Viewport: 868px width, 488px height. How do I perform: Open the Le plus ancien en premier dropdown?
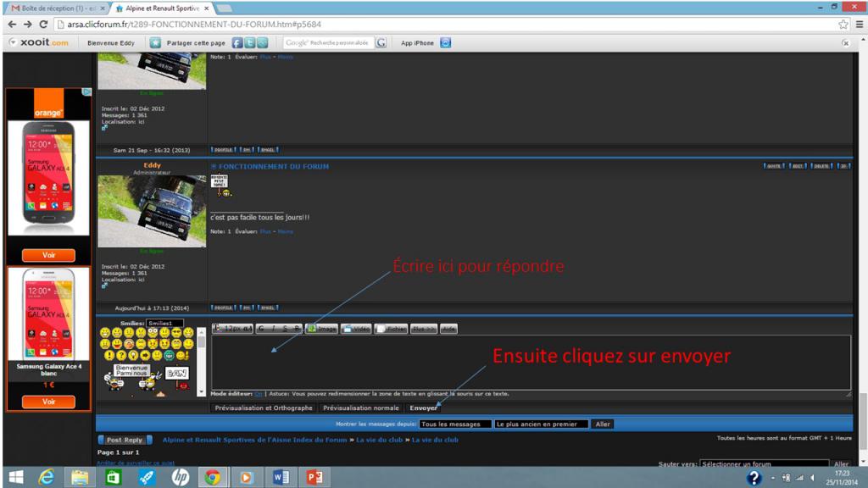pos(541,424)
